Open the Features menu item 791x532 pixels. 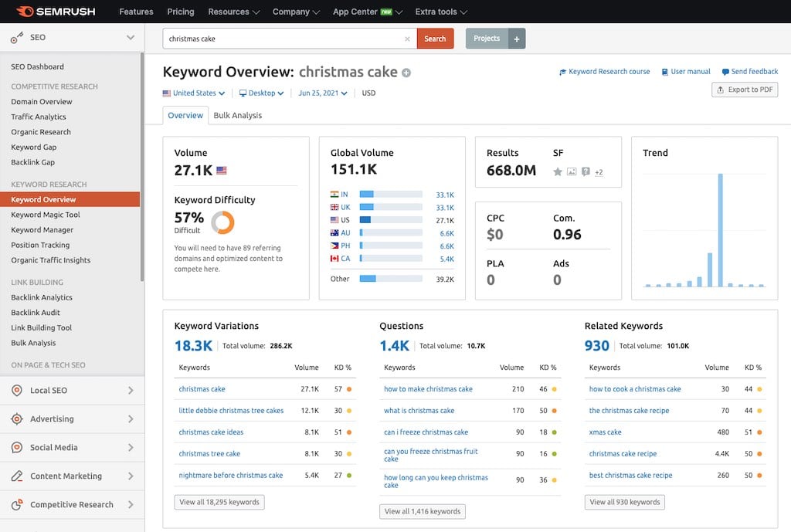coord(136,12)
